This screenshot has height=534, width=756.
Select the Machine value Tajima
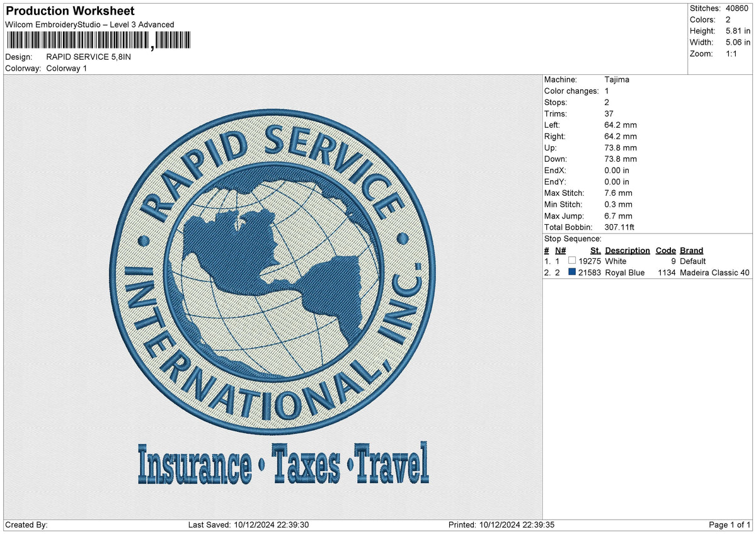pos(617,79)
